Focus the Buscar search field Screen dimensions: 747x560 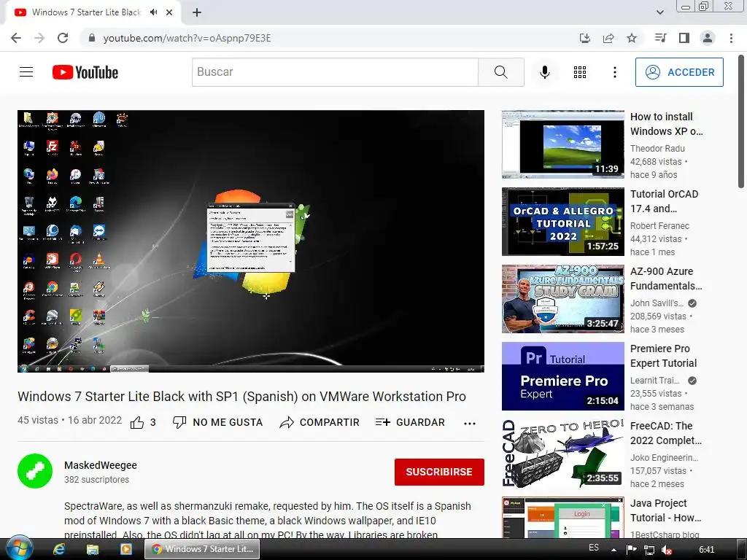click(335, 72)
